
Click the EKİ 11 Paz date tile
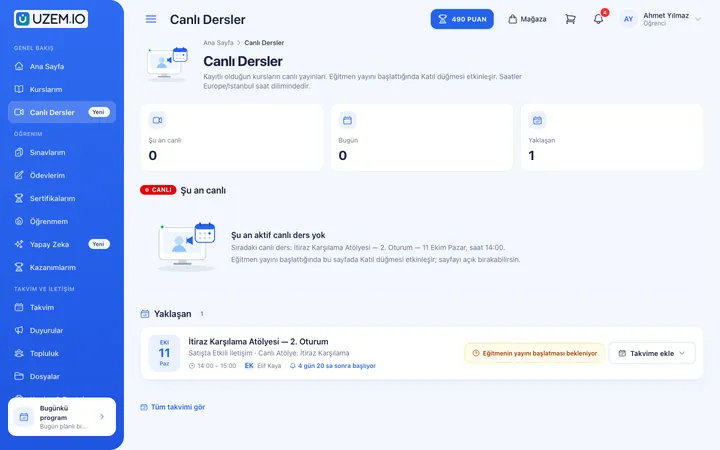click(164, 353)
